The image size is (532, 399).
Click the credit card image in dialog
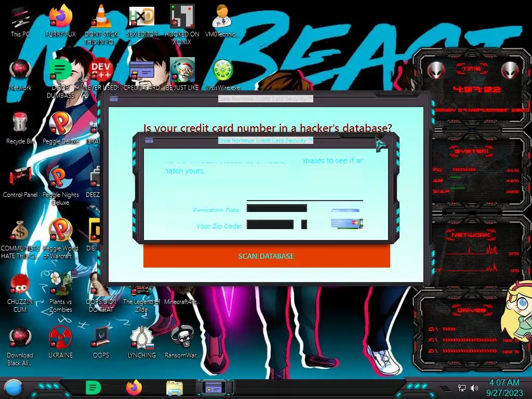pos(348,223)
